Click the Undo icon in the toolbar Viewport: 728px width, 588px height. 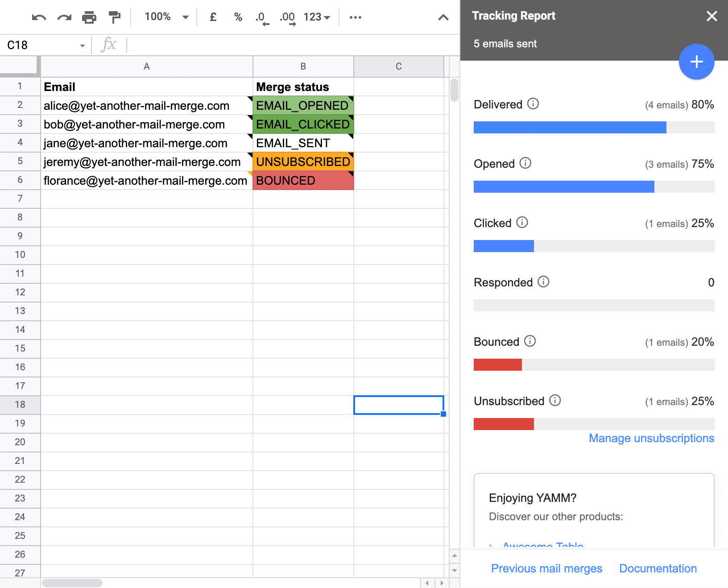coord(38,17)
